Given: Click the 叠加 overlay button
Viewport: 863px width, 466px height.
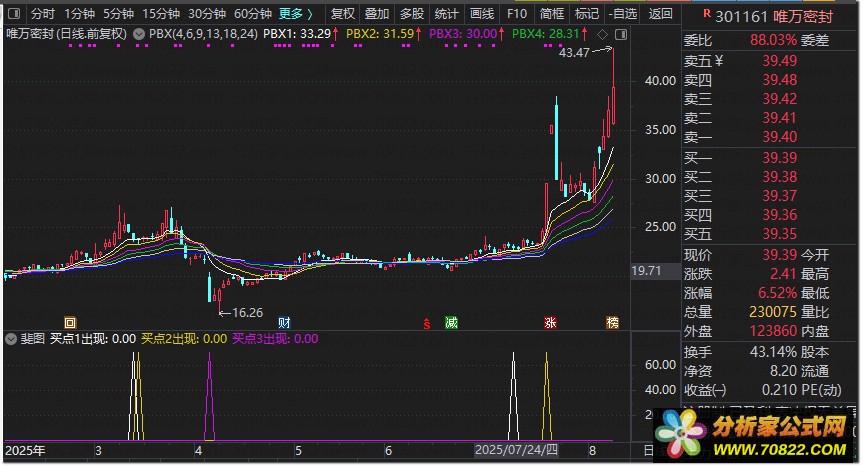Looking at the screenshot, I should (x=377, y=14).
